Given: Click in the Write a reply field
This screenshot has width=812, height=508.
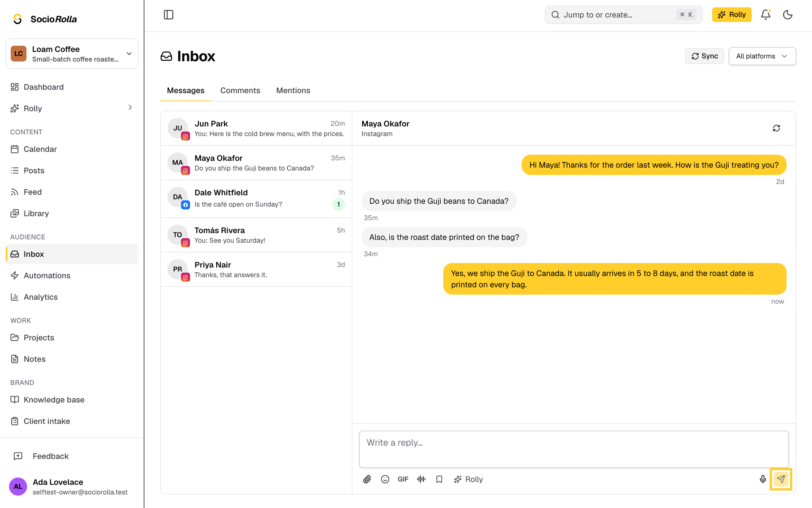Looking at the screenshot, I should click(x=574, y=449).
